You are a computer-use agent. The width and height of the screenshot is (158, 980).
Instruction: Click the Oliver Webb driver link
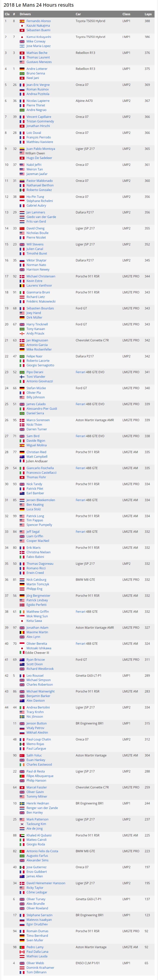35,963
